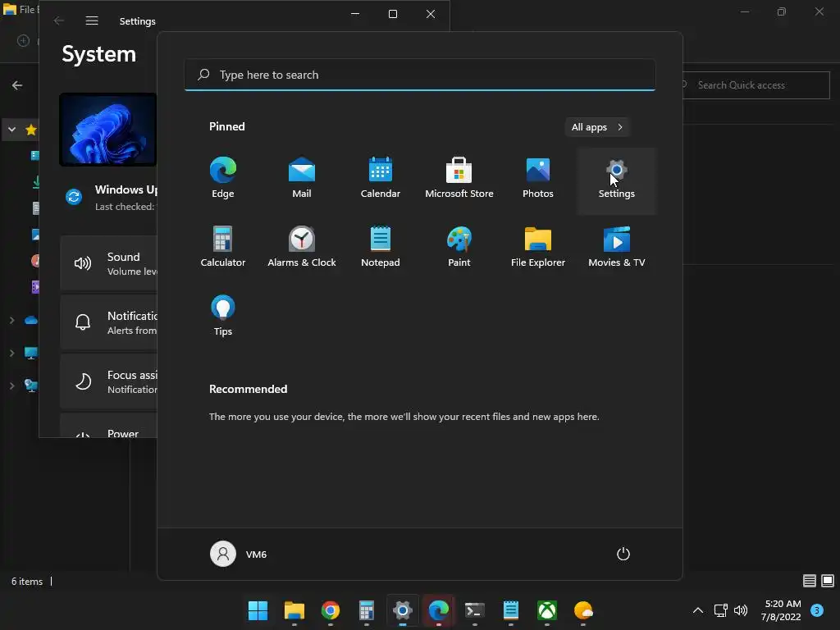Launch Notepad from pinned apps
This screenshot has width=840, height=630.
(381, 247)
